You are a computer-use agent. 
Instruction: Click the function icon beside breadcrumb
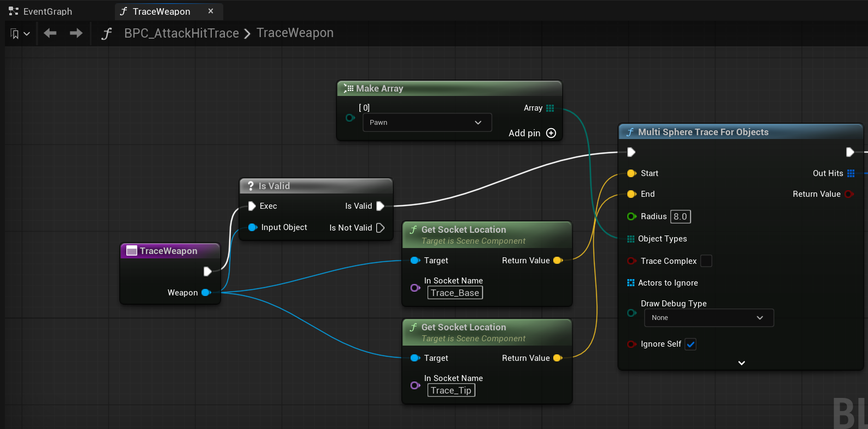[x=107, y=34]
